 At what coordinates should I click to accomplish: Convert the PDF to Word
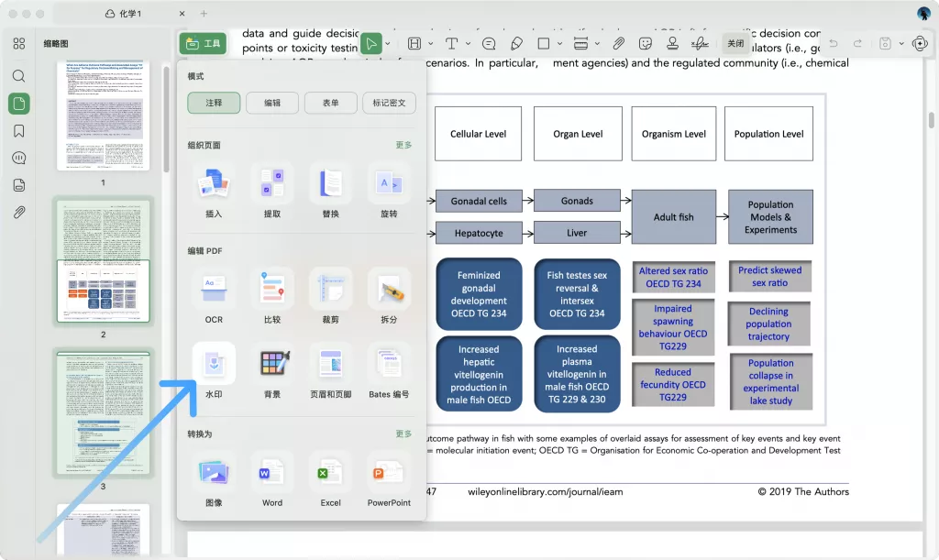pyautogui.click(x=271, y=480)
